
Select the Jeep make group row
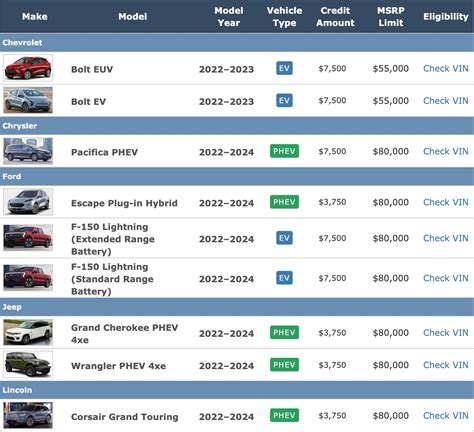tap(237, 307)
